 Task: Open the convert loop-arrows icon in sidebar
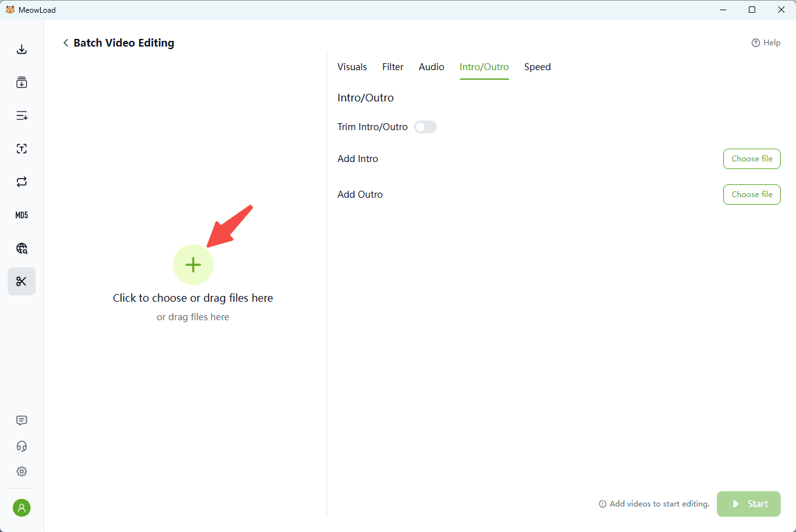(22, 182)
